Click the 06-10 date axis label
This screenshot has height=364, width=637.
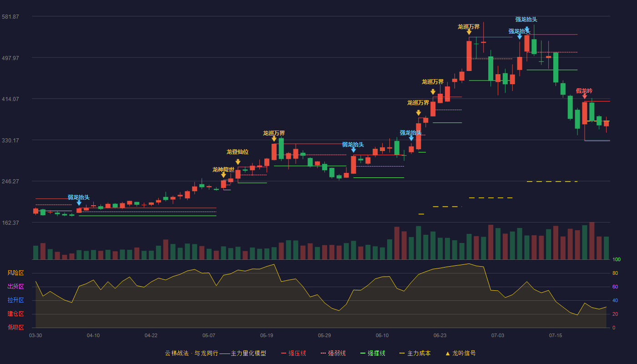point(382,335)
